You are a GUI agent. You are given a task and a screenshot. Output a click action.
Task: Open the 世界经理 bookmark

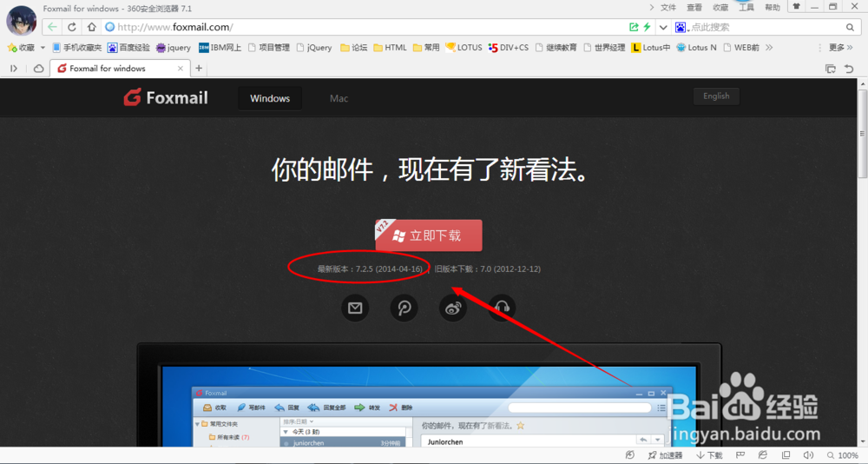604,48
